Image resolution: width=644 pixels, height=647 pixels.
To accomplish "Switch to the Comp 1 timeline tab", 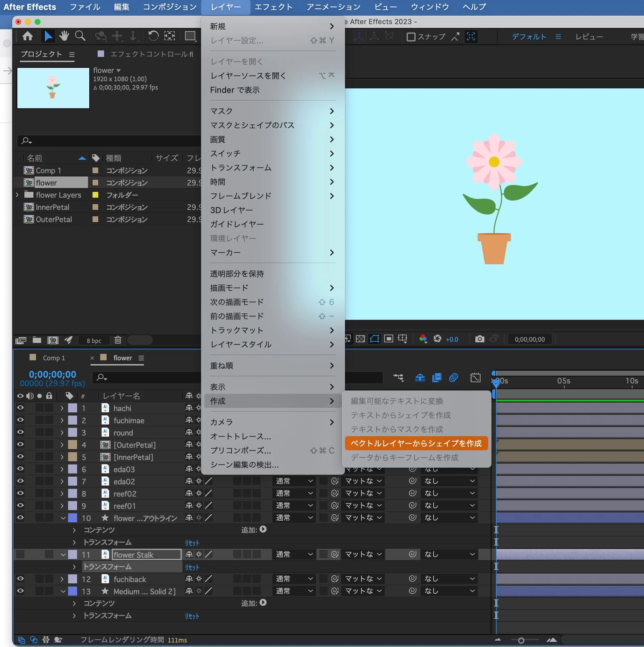I will (x=54, y=358).
